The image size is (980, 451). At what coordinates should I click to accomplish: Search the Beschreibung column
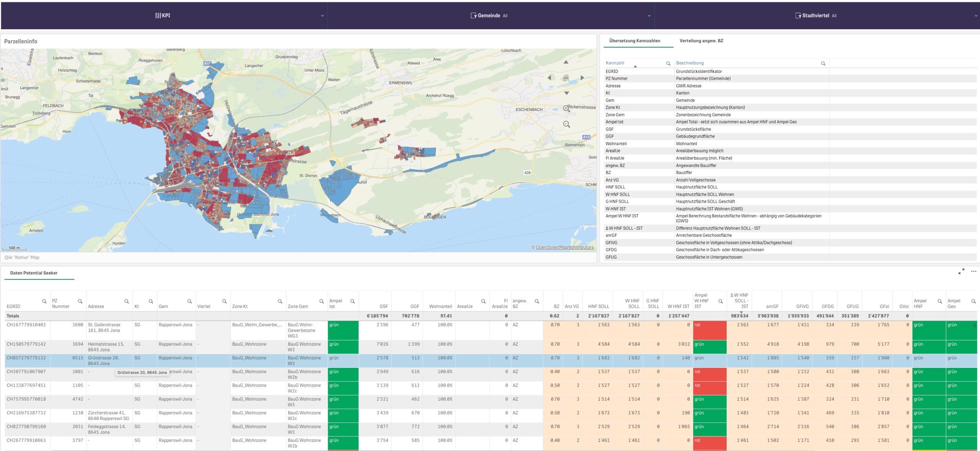coord(823,64)
